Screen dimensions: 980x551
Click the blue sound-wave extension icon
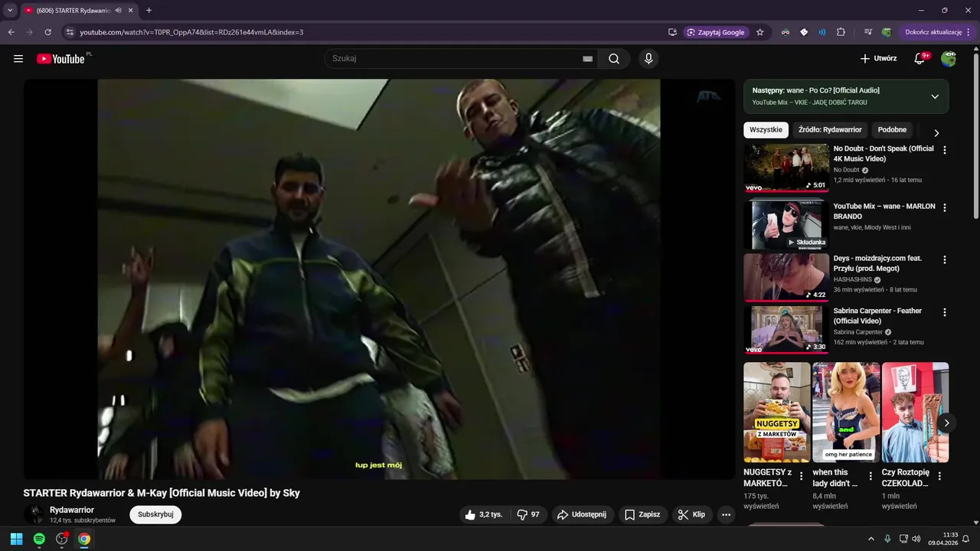(822, 32)
